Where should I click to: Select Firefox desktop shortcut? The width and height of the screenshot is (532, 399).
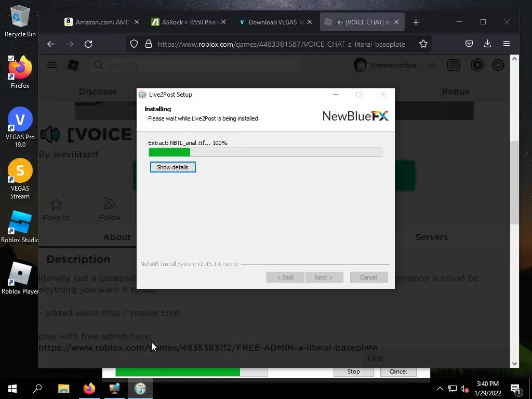[20, 72]
